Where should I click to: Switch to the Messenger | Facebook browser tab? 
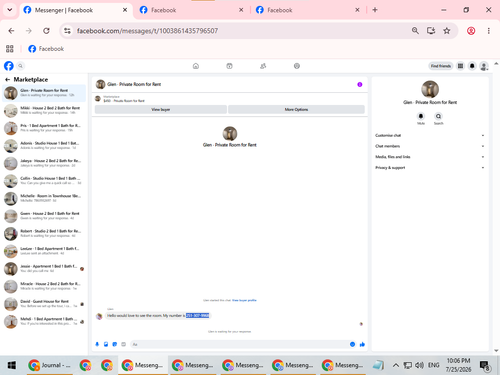click(76, 10)
